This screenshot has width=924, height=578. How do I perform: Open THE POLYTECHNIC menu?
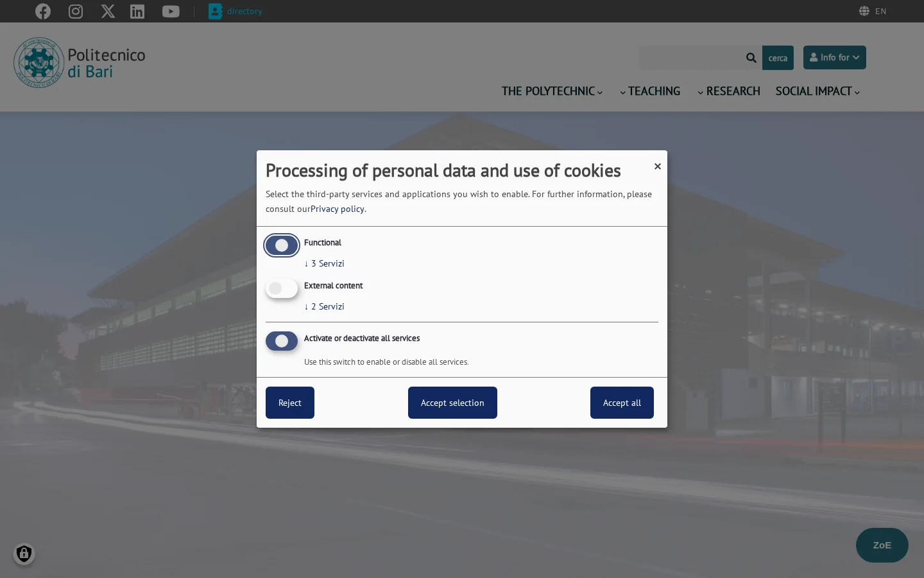click(x=552, y=91)
